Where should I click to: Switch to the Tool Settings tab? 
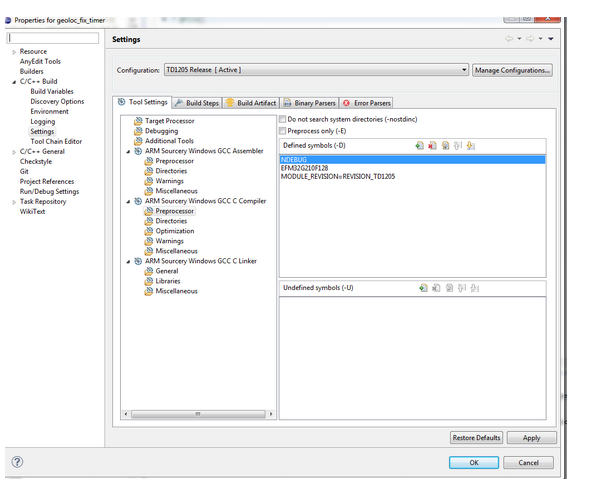[143, 102]
